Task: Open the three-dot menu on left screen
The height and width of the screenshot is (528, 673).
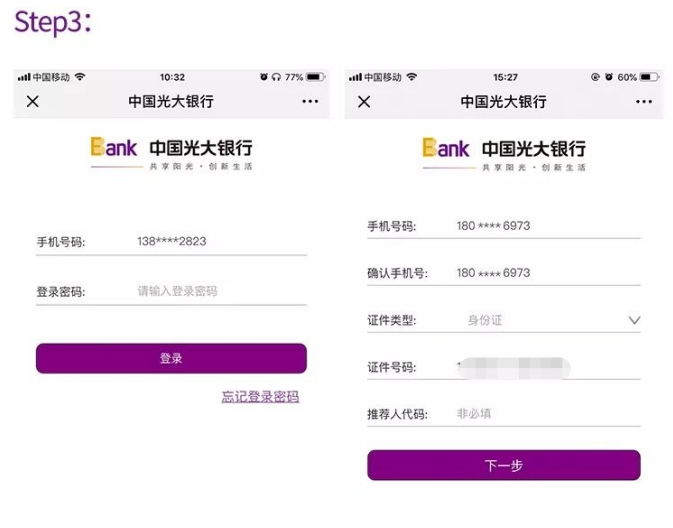Action: click(x=310, y=101)
